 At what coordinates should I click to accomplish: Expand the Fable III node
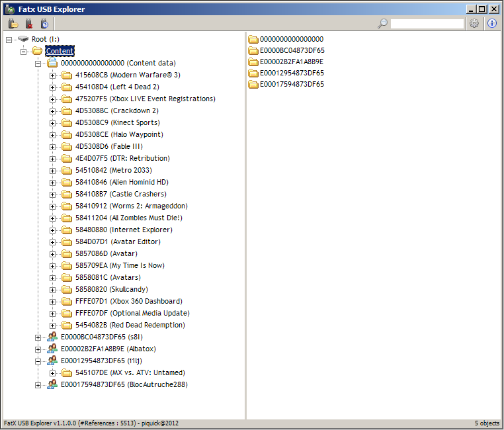click(x=52, y=147)
